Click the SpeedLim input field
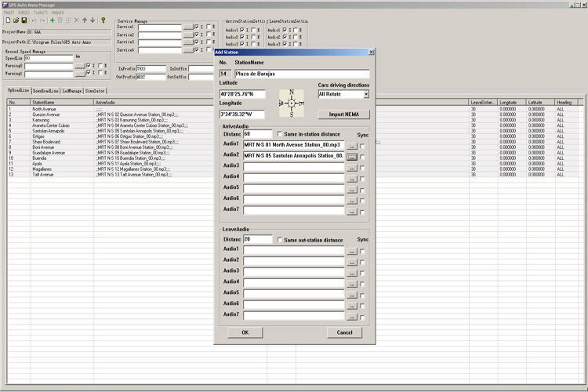 click(x=49, y=58)
